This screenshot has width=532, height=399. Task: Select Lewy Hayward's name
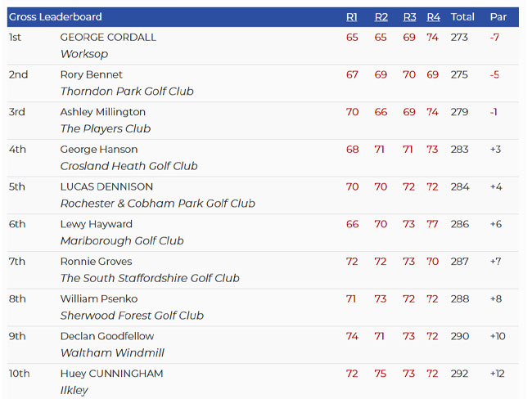click(97, 224)
